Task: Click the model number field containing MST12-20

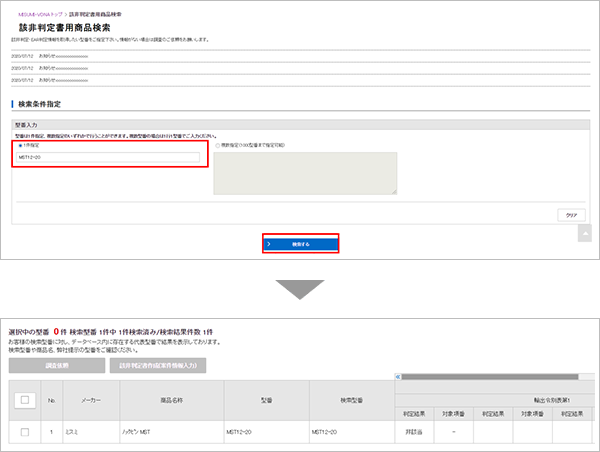Action: point(107,157)
